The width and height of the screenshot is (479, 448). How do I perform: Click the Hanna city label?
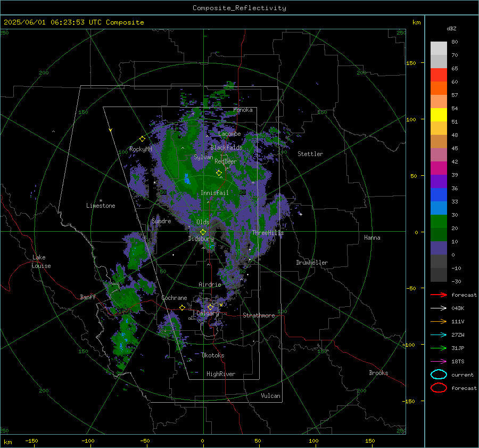372,238
